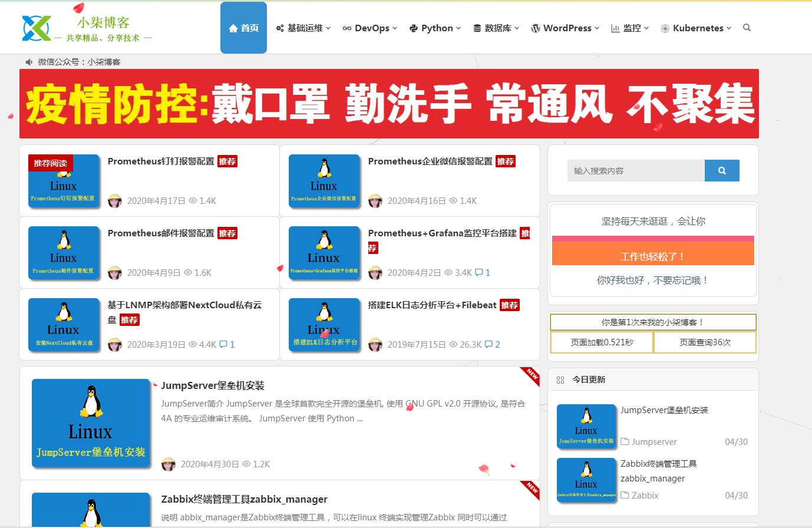Viewport: 812px width, 528px height.
Task: Expand the DevOps dropdown menu
Action: pyautogui.click(x=369, y=28)
